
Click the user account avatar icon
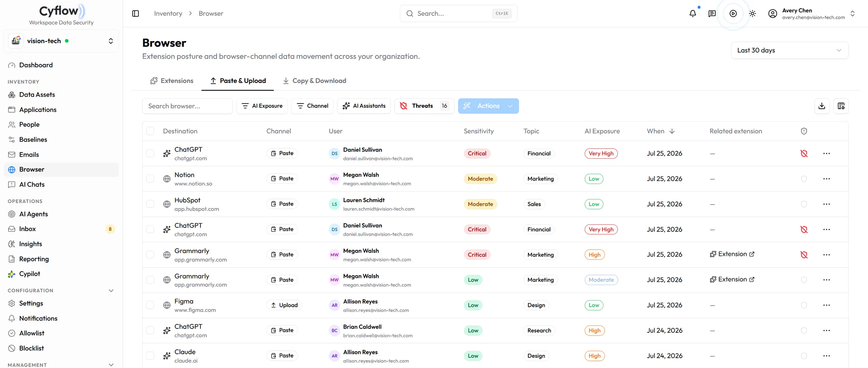click(773, 13)
